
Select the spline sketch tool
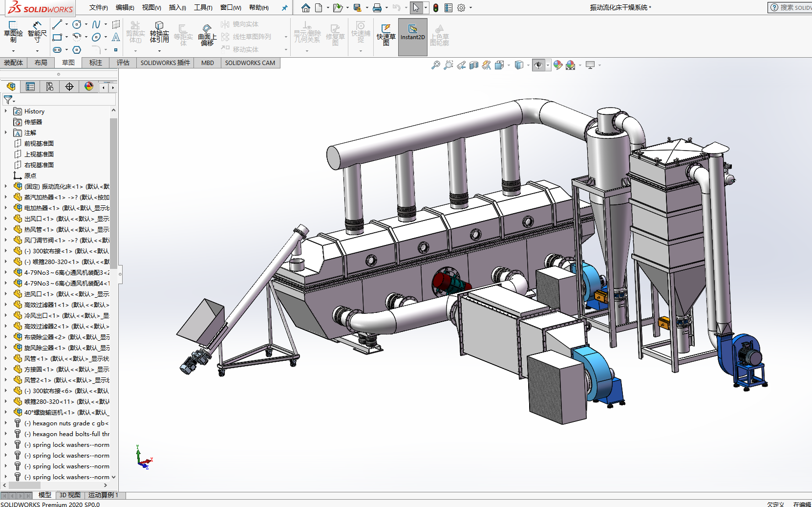[96, 24]
